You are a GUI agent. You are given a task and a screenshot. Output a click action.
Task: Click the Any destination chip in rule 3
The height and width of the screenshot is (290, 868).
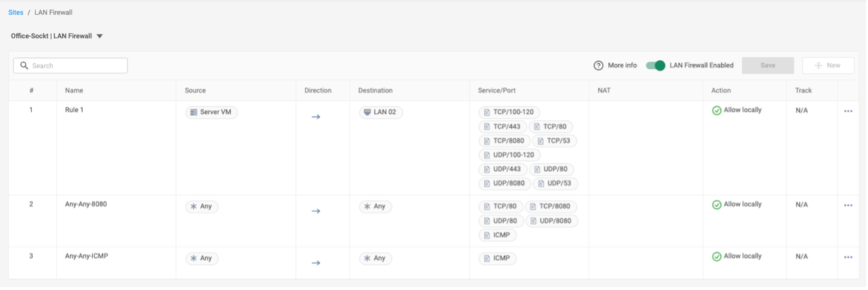coord(375,258)
